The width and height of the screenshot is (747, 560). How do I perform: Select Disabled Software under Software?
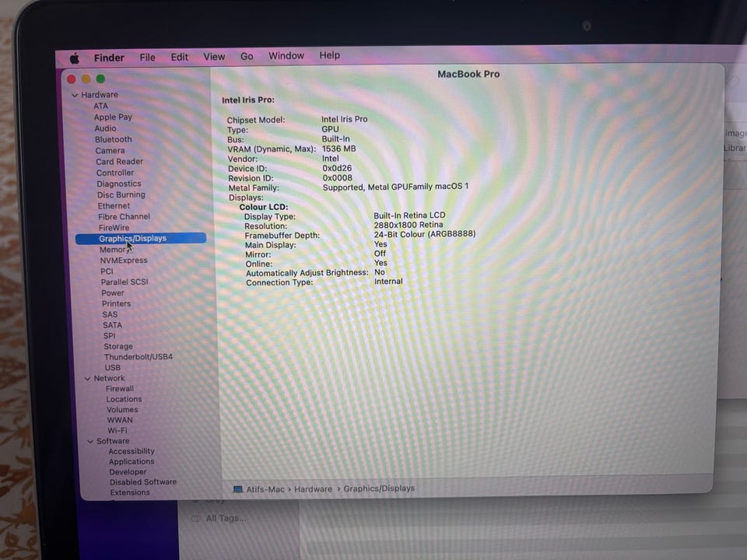pyautogui.click(x=143, y=482)
